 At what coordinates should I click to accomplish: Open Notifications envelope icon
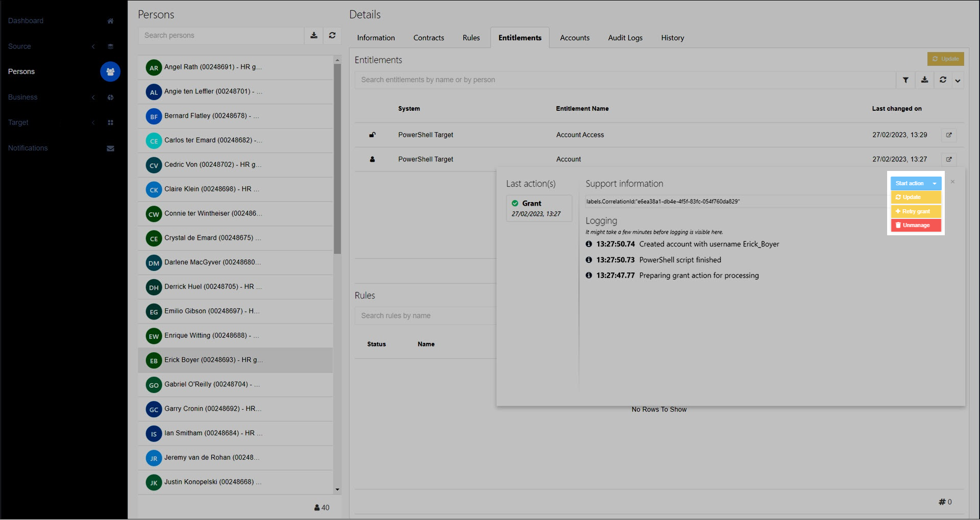[110, 148]
